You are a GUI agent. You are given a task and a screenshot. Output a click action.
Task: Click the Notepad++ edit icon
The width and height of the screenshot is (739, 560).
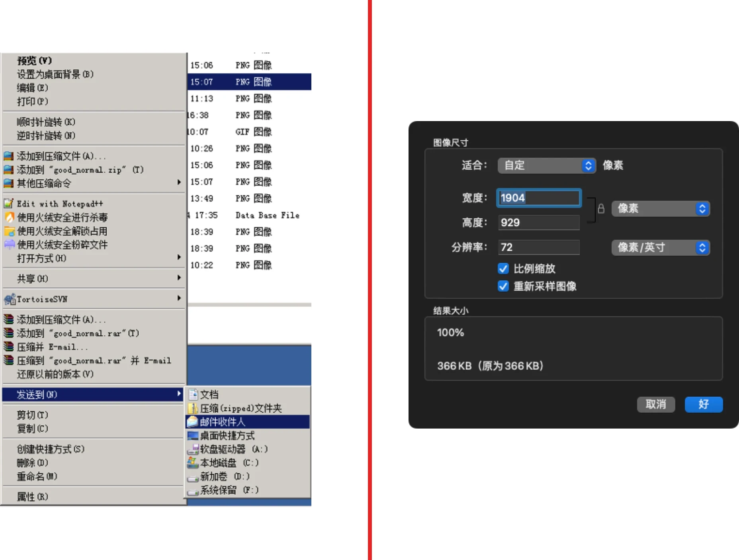(8, 204)
